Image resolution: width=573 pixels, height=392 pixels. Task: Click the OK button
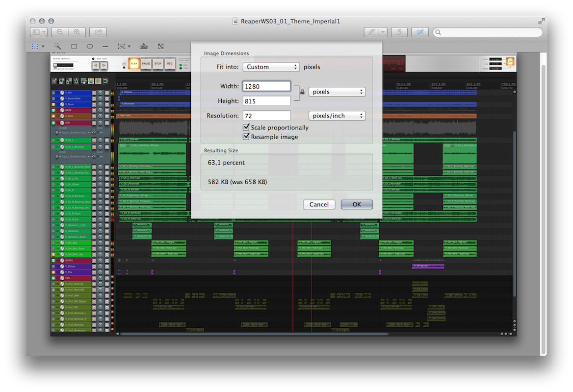point(357,204)
